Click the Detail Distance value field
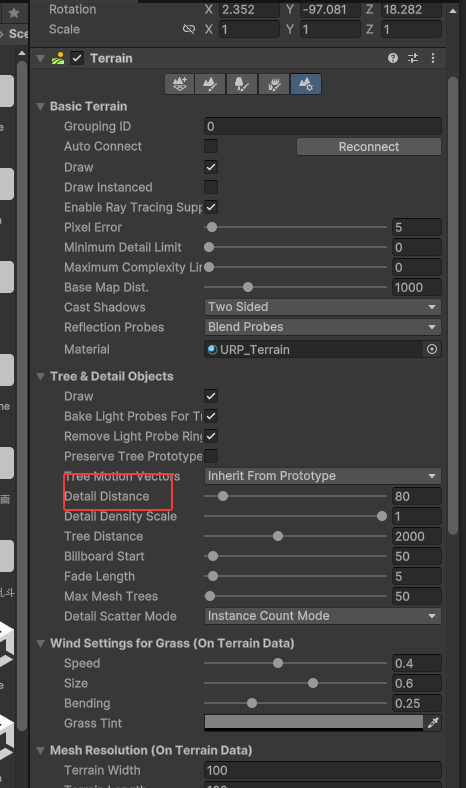466x788 pixels. coord(417,496)
